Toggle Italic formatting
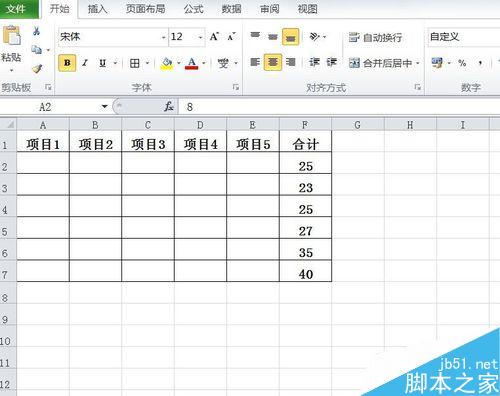The height and width of the screenshot is (396, 500). (x=85, y=63)
